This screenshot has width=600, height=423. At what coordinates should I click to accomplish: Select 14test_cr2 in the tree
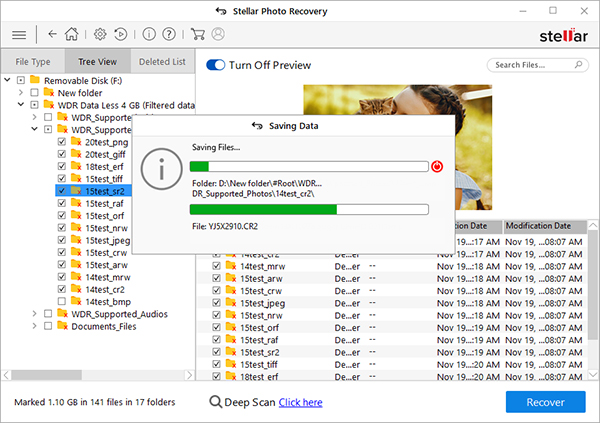tap(105, 289)
